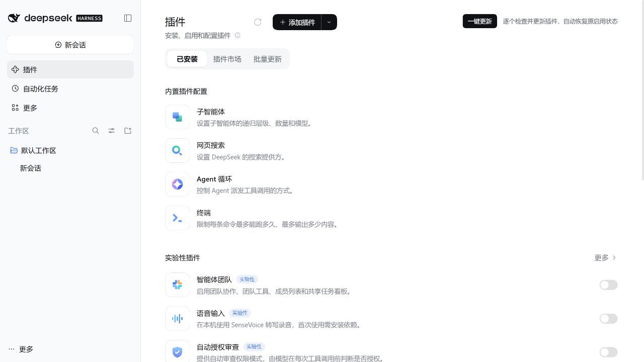Click the 自动授权审查 shield icon
This screenshot has width=644, height=362.
177,352
